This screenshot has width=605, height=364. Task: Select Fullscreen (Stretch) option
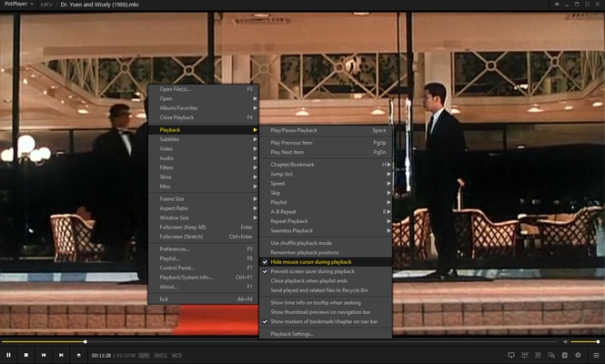(x=204, y=237)
